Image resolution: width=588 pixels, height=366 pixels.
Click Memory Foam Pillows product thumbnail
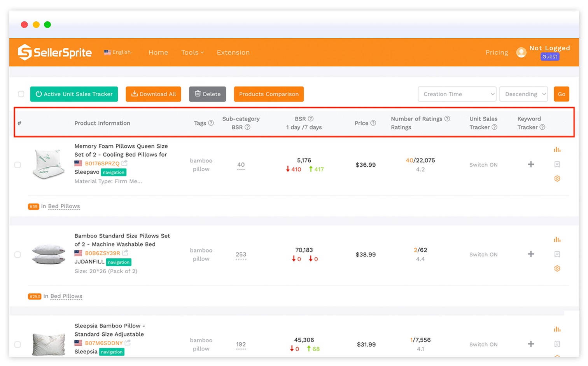click(49, 164)
